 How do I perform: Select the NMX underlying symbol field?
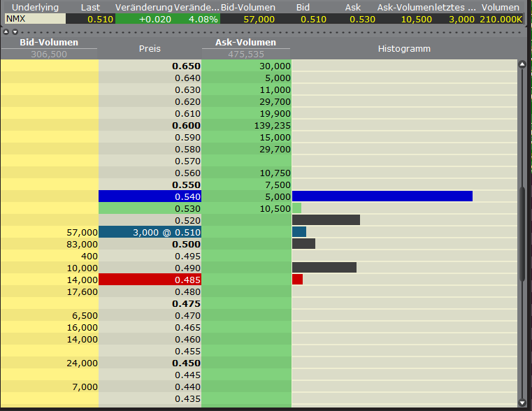[x=35, y=19]
